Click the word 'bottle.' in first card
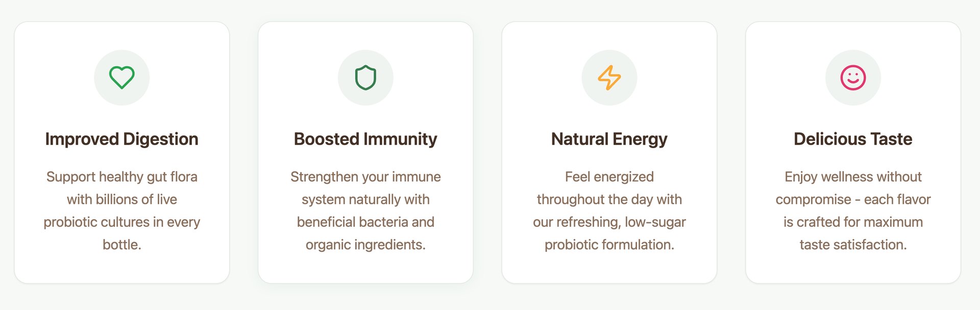The width and height of the screenshot is (980, 310). pos(122,245)
